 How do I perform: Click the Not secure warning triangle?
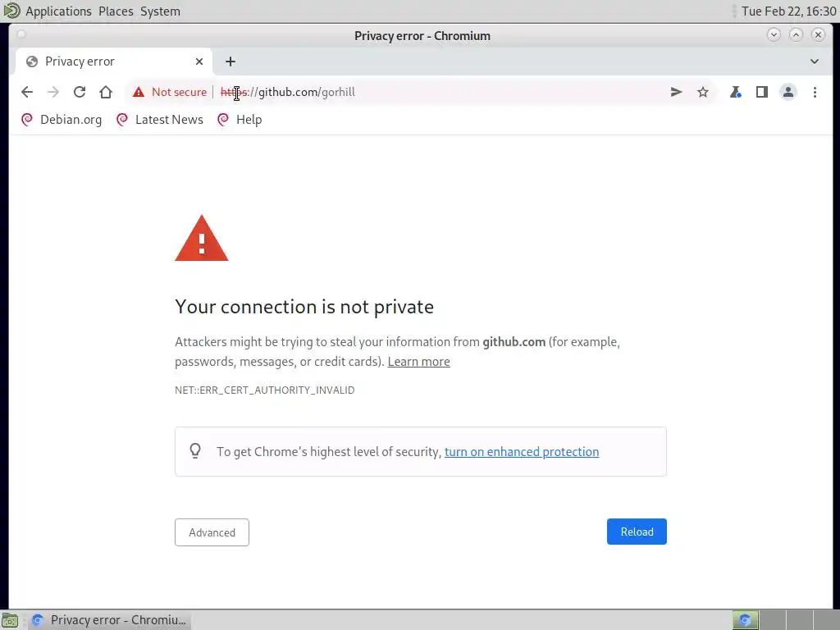click(x=139, y=92)
